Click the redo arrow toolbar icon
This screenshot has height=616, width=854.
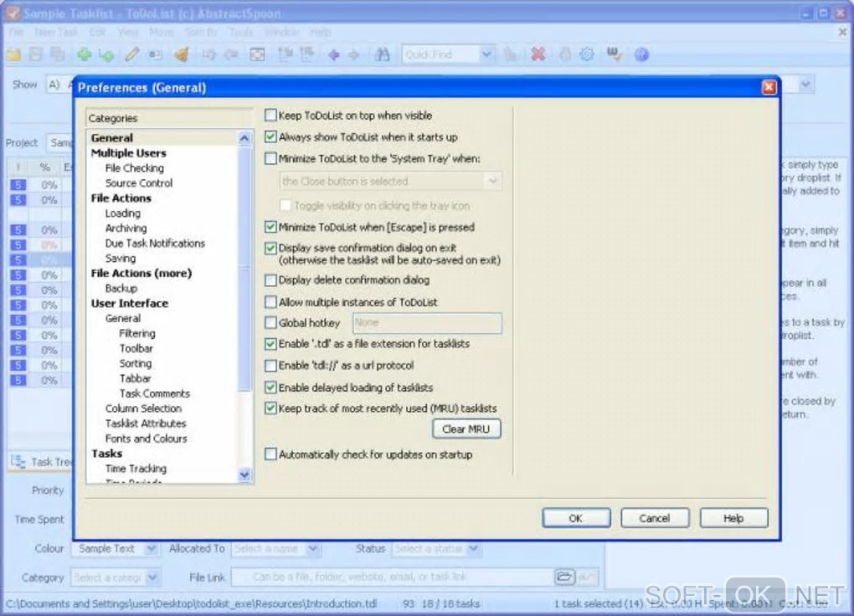pyautogui.click(x=231, y=54)
